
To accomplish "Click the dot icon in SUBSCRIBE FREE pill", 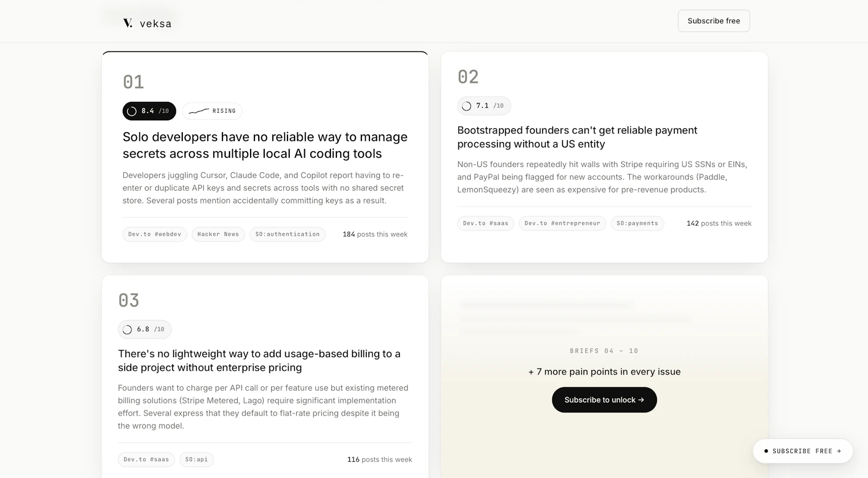I will click(x=766, y=451).
